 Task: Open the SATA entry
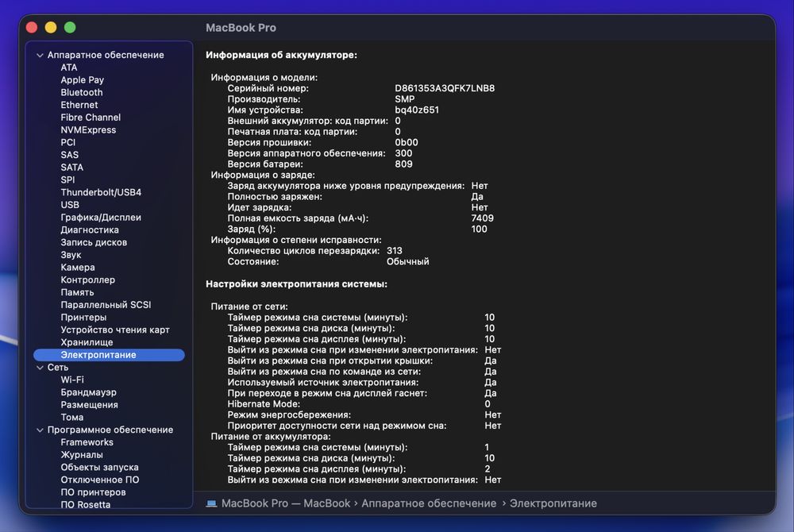[x=72, y=168]
